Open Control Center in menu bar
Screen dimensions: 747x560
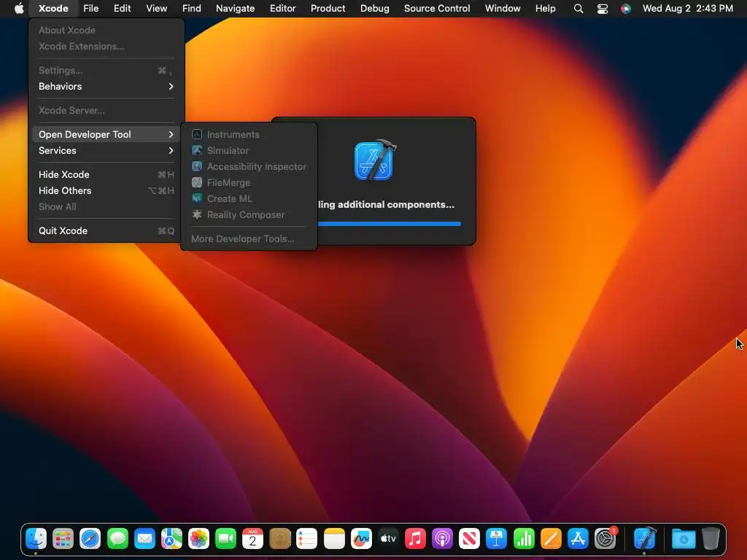click(x=602, y=9)
